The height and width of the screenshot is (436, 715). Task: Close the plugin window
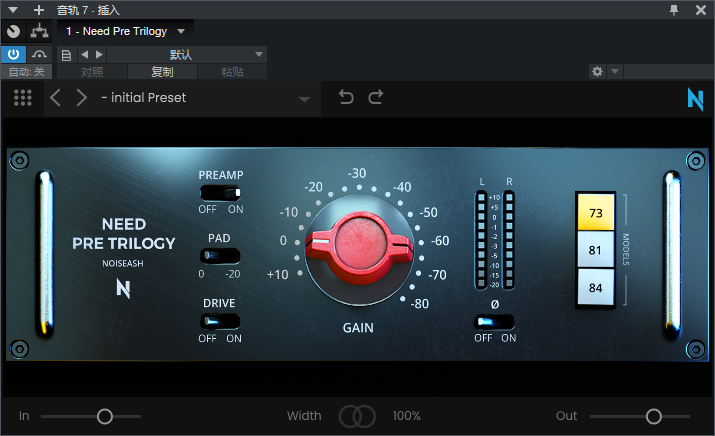pyautogui.click(x=701, y=10)
